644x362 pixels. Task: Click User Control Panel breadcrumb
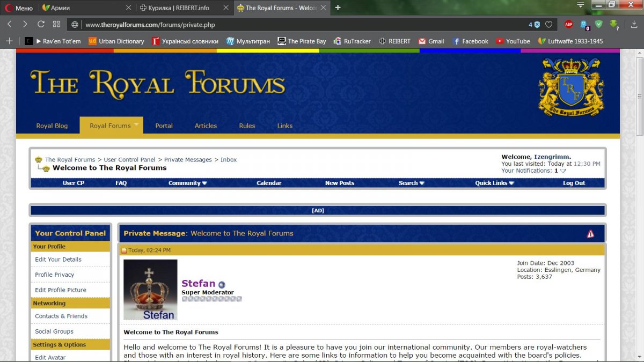click(x=129, y=160)
